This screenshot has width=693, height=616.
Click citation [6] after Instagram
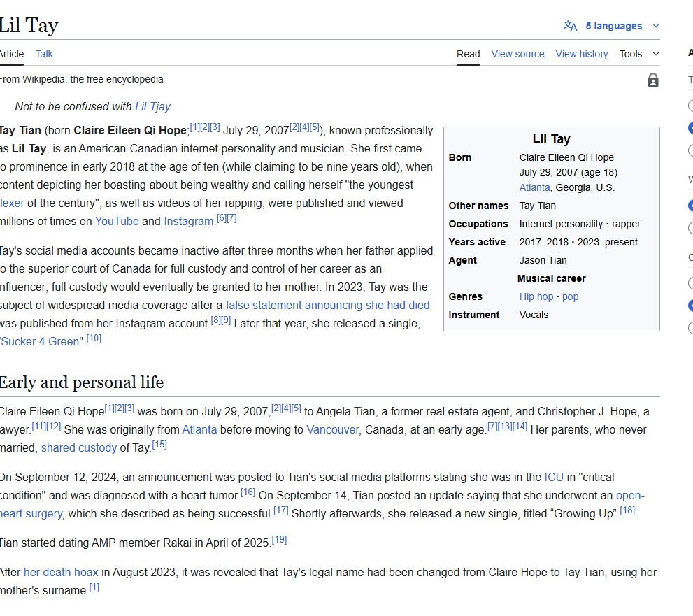point(222,218)
